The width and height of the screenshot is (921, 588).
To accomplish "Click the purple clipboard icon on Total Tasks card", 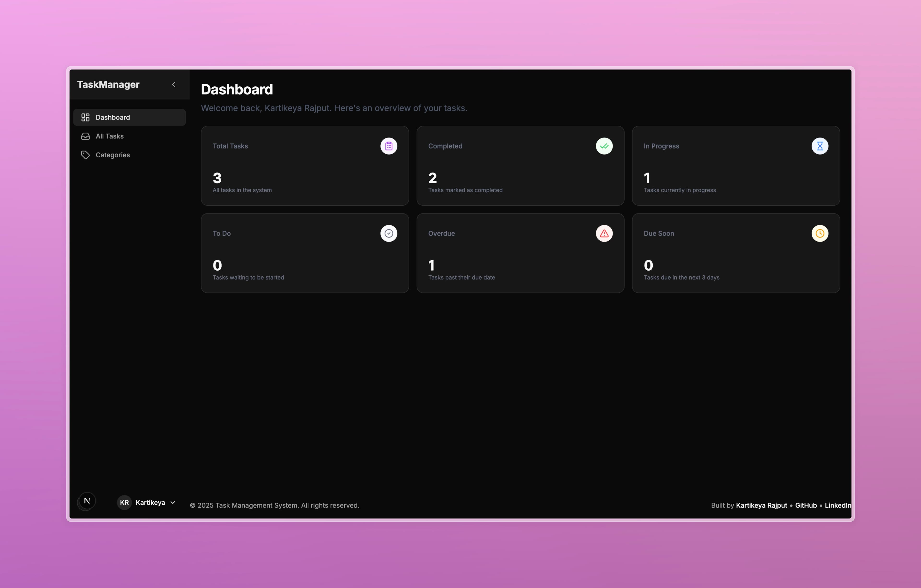I will pos(389,146).
